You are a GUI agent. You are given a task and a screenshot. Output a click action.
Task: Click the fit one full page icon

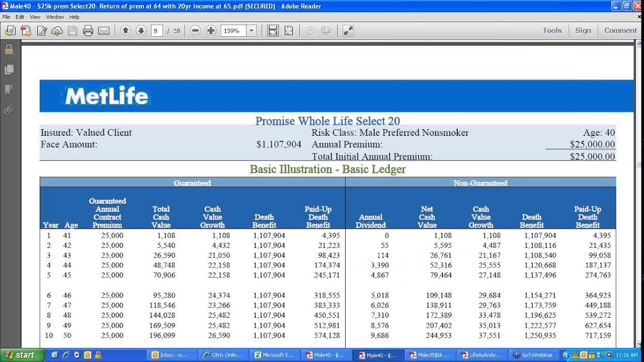tap(288, 31)
